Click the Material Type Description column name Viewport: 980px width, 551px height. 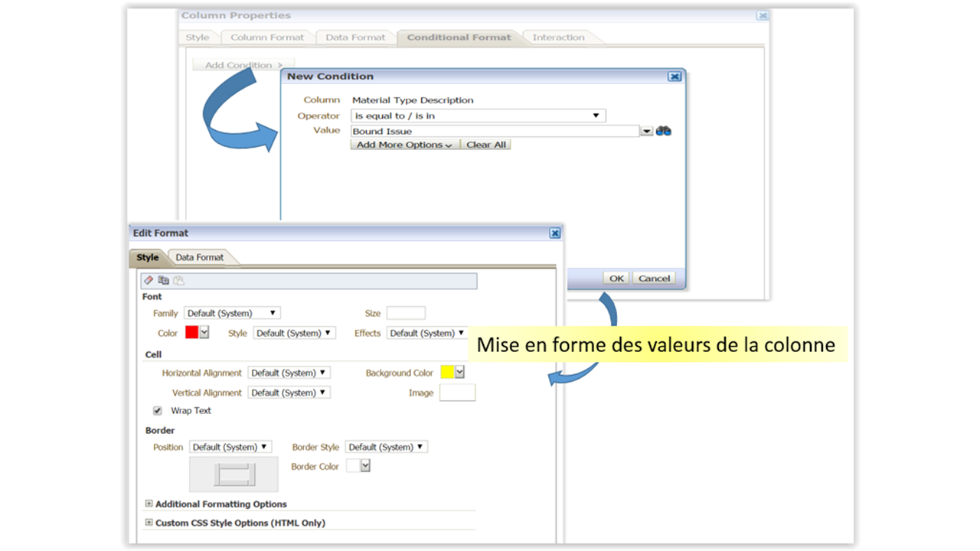[x=413, y=100]
